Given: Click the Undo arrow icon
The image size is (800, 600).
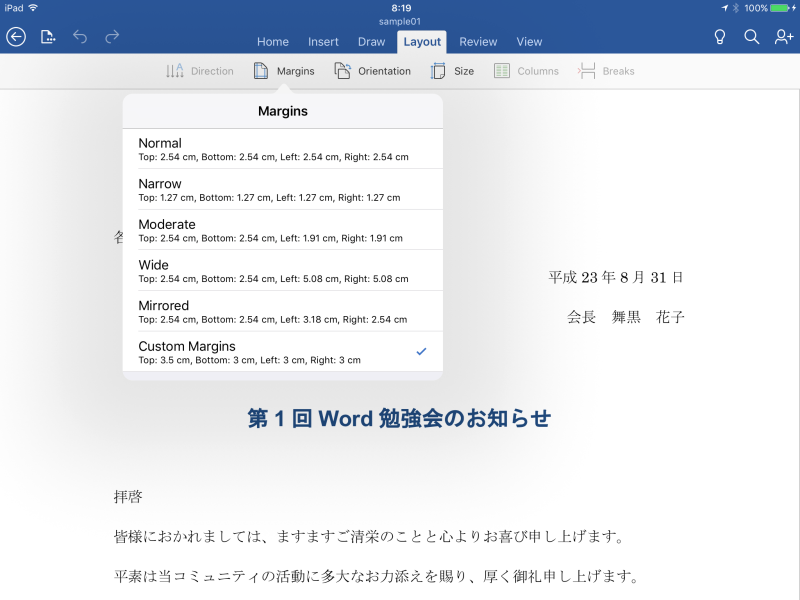Looking at the screenshot, I should [80, 37].
